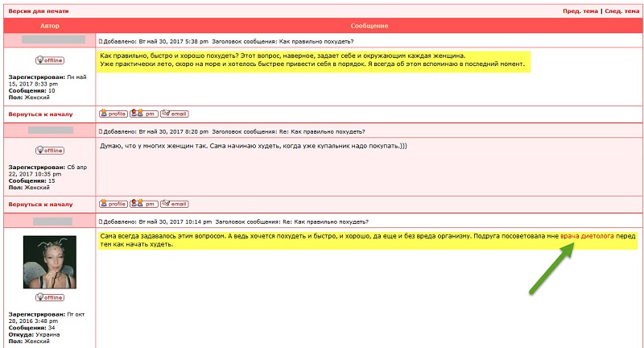This screenshot has height=348, width=644.
Task: Click the second post author's offline status icon
Action: point(50,151)
